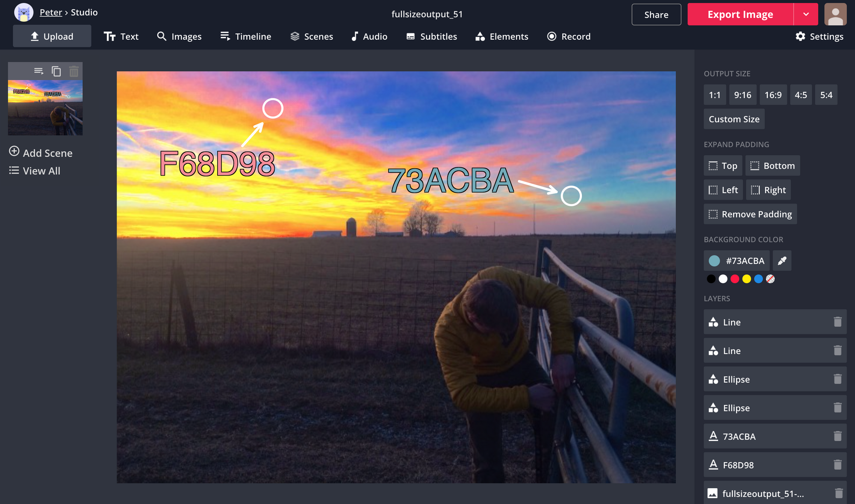Pick the yellow background color swatch
This screenshot has width=855, height=504.
point(746,279)
